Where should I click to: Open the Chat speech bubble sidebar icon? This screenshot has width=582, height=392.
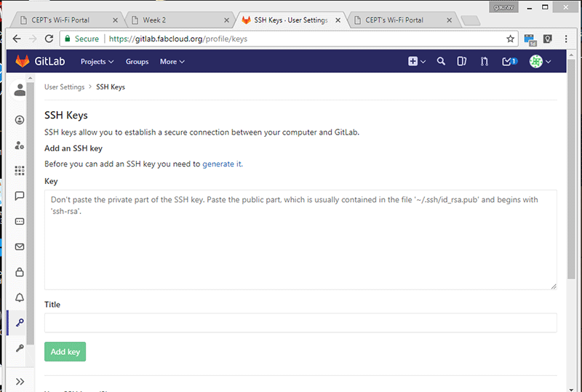[20, 196]
